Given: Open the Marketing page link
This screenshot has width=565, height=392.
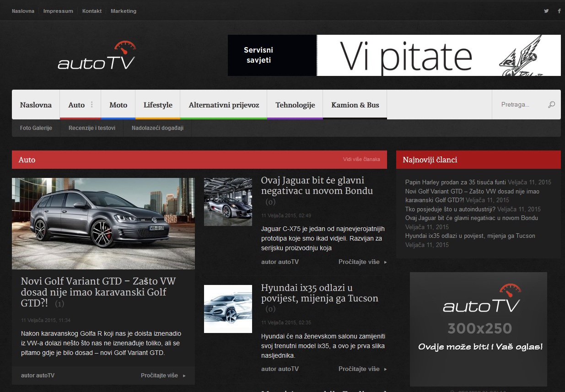Looking at the screenshot, I should click(124, 11).
